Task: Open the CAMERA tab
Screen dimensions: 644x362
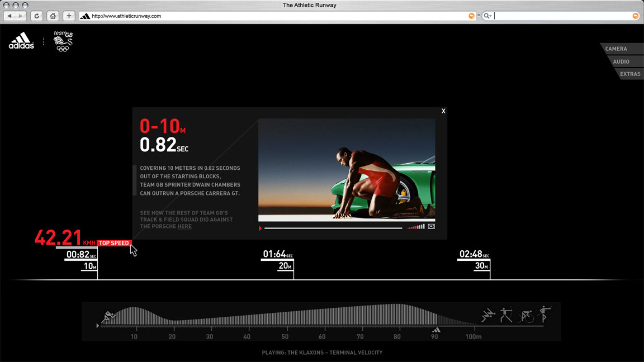Action: pos(621,49)
